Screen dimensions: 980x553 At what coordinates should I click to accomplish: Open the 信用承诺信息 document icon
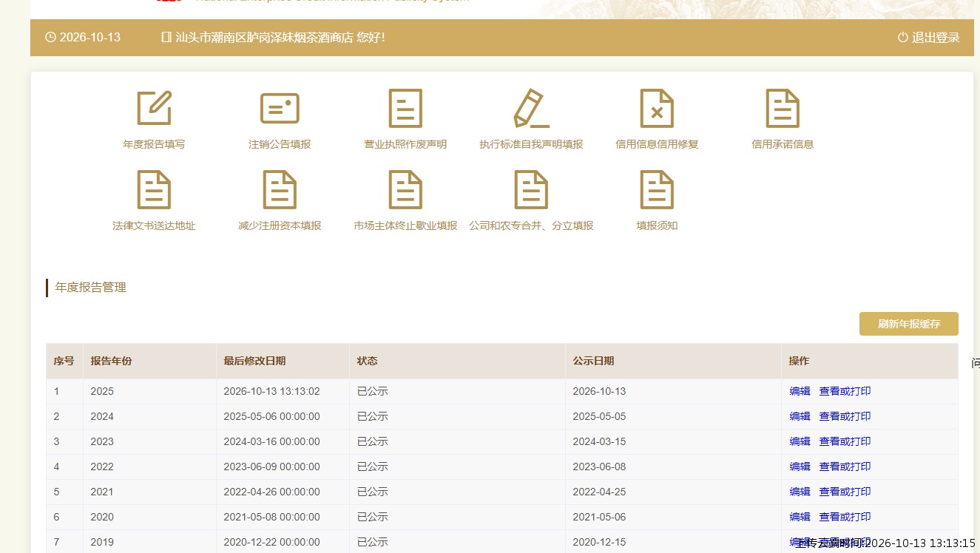tap(783, 108)
